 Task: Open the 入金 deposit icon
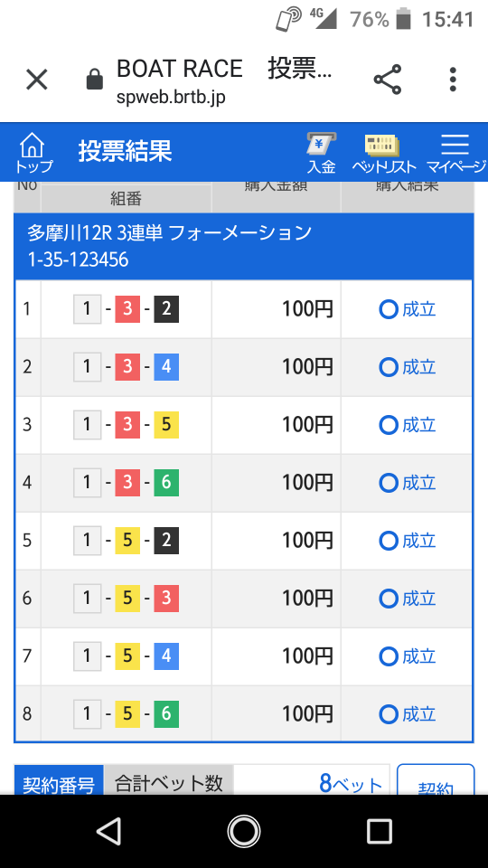(321, 153)
